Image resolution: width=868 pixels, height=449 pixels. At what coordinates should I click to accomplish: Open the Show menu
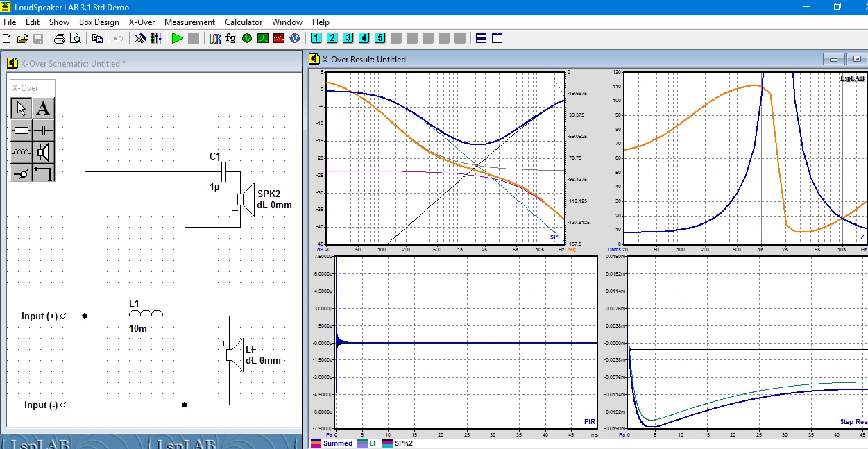point(59,22)
